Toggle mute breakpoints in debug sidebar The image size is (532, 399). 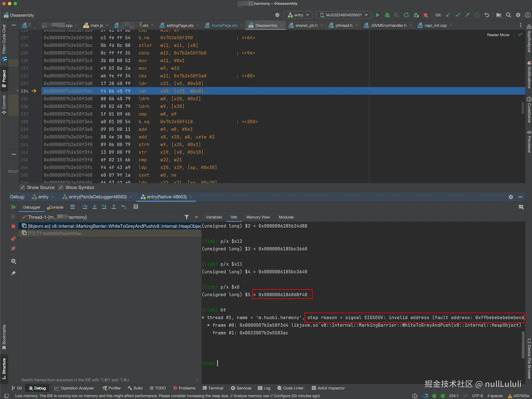tap(13, 249)
